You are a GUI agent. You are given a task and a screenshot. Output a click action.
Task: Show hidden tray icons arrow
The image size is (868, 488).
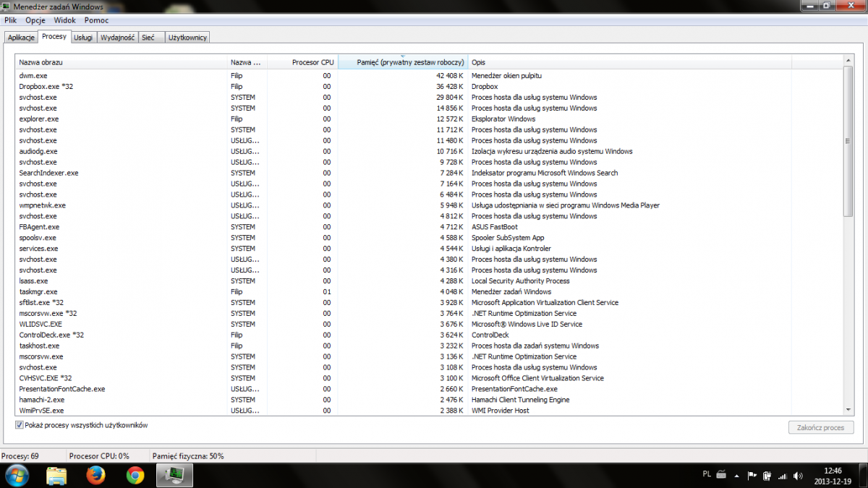(738, 476)
